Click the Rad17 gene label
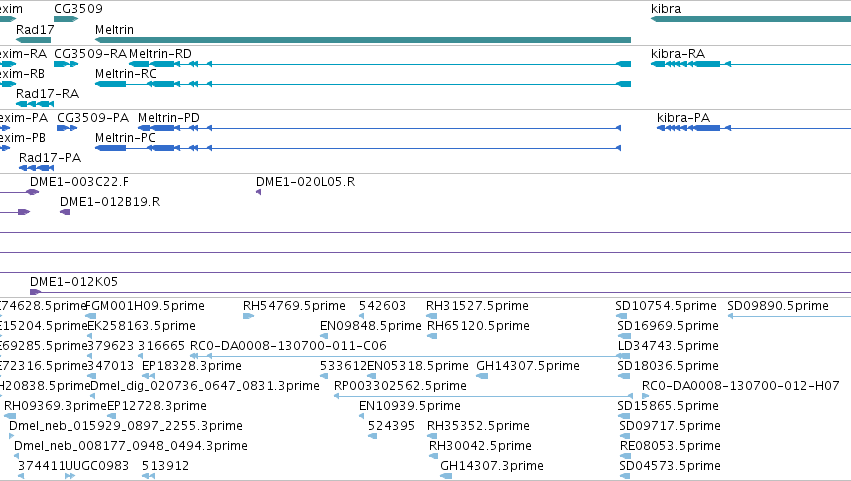 point(35,29)
